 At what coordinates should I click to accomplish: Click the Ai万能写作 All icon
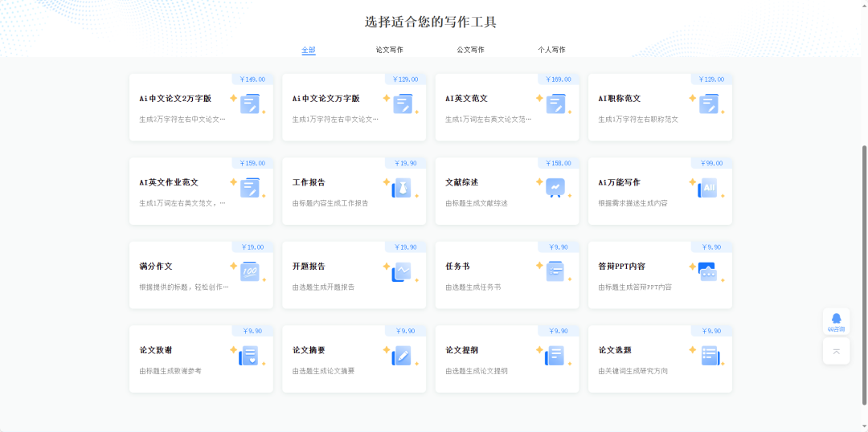pos(709,188)
